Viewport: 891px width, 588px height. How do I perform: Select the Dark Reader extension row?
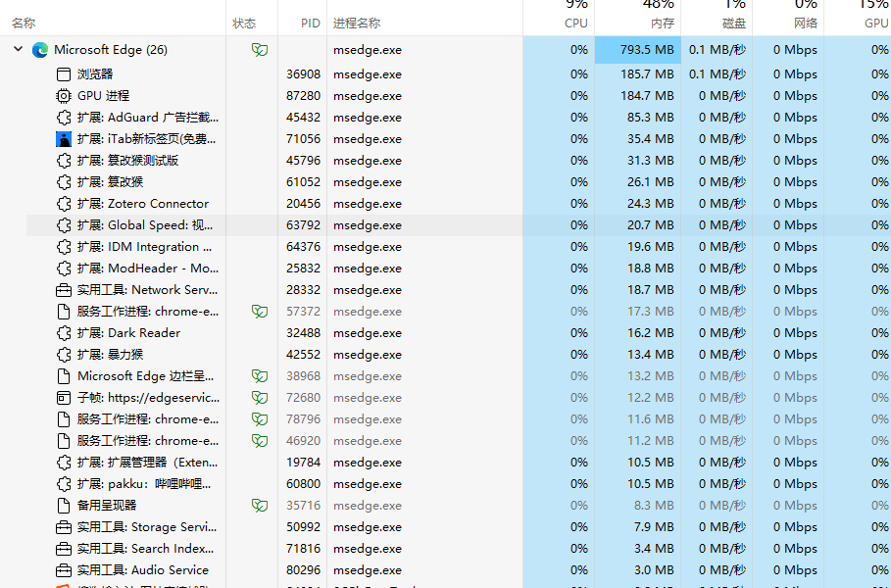pos(445,333)
